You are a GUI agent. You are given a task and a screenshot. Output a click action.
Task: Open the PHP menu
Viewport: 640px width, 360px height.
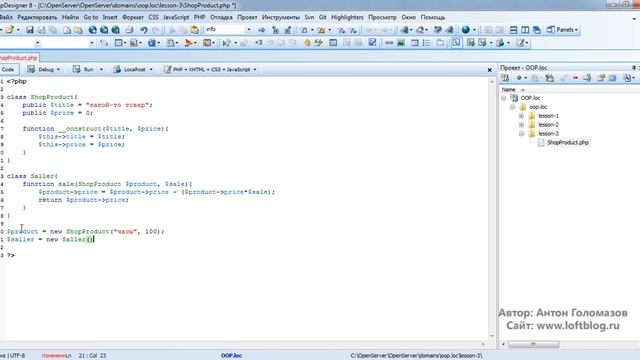click(200, 18)
